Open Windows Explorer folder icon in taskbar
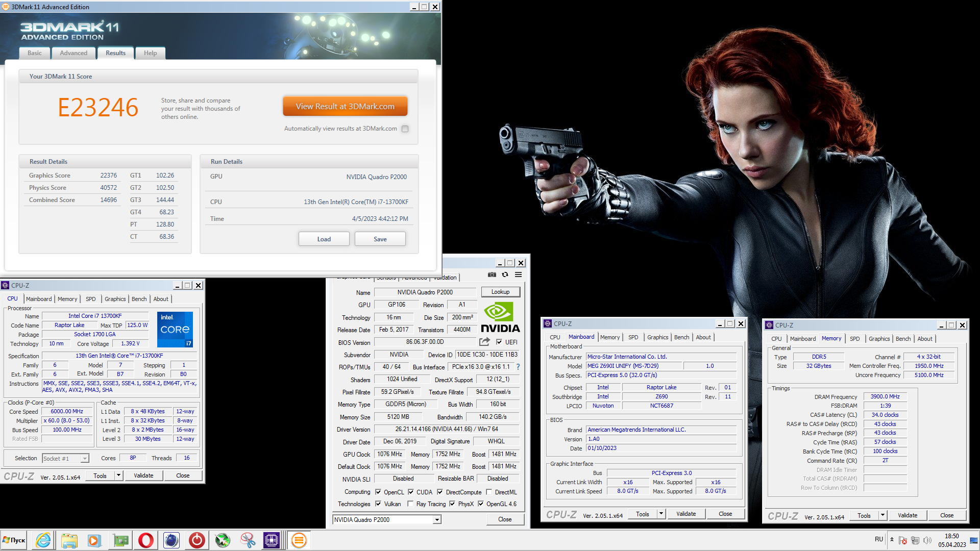This screenshot has width=980, height=551. pyautogui.click(x=69, y=540)
